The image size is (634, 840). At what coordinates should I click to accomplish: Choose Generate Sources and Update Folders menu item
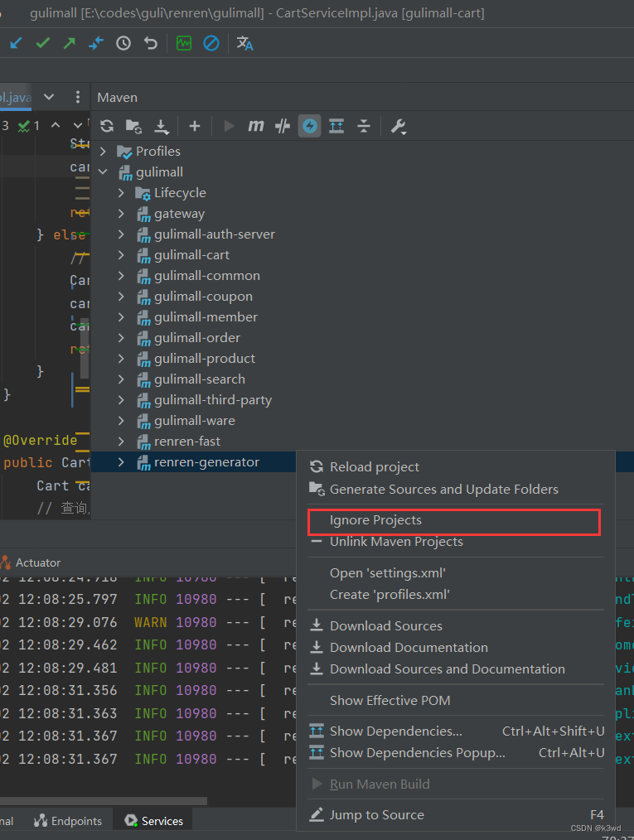click(456, 489)
